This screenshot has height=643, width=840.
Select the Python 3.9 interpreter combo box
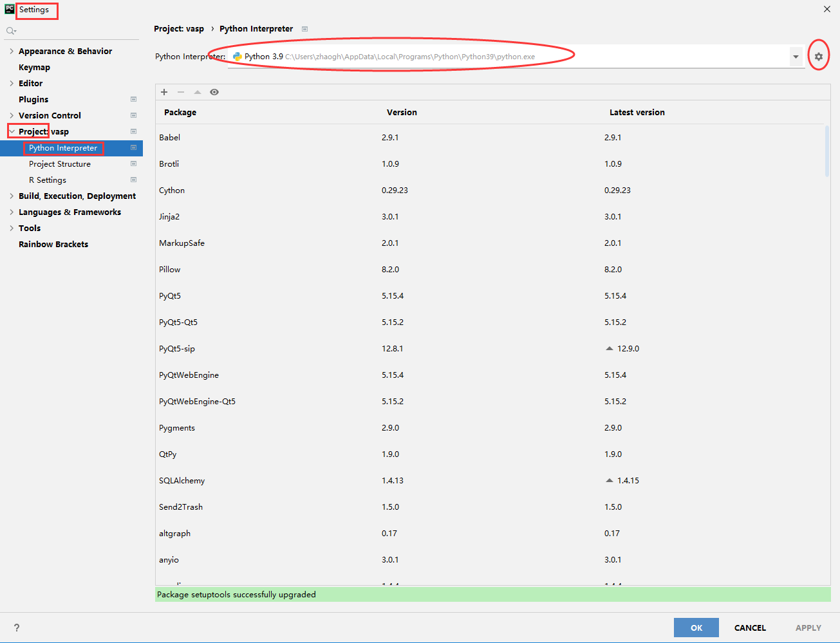coord(516,57)
